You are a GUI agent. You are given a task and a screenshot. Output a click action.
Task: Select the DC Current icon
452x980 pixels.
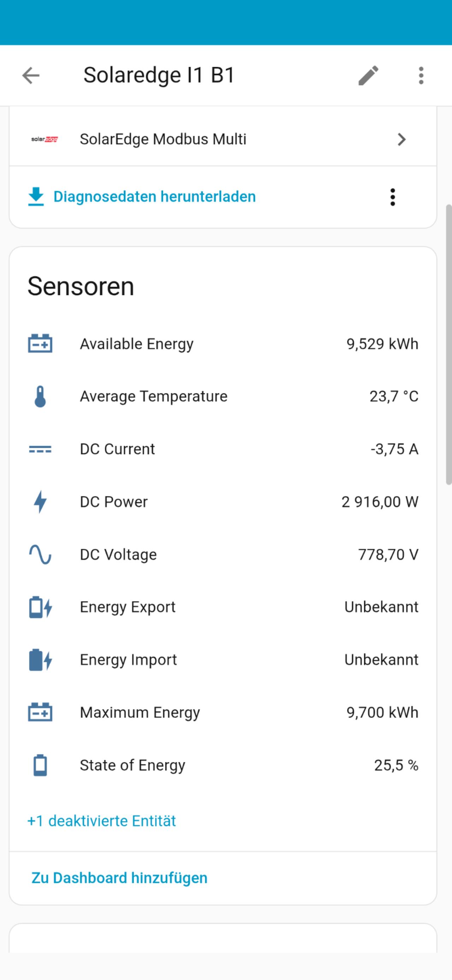(40, 449)
